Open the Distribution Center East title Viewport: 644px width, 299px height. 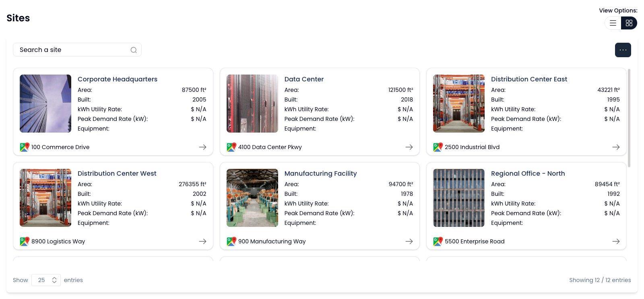tap(529, 79)
